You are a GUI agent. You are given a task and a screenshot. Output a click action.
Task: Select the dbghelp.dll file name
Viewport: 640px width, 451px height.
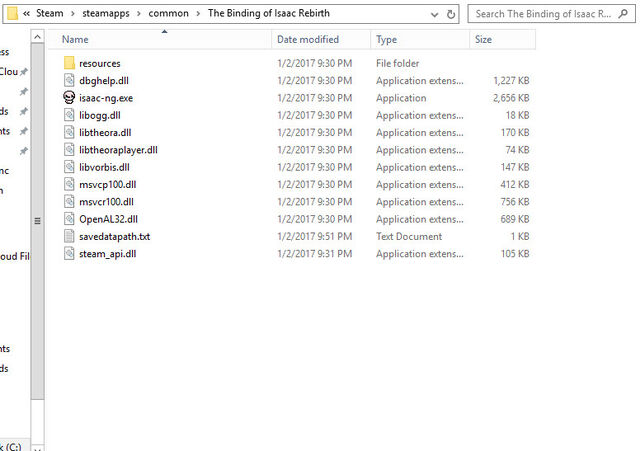click(104, 81)
